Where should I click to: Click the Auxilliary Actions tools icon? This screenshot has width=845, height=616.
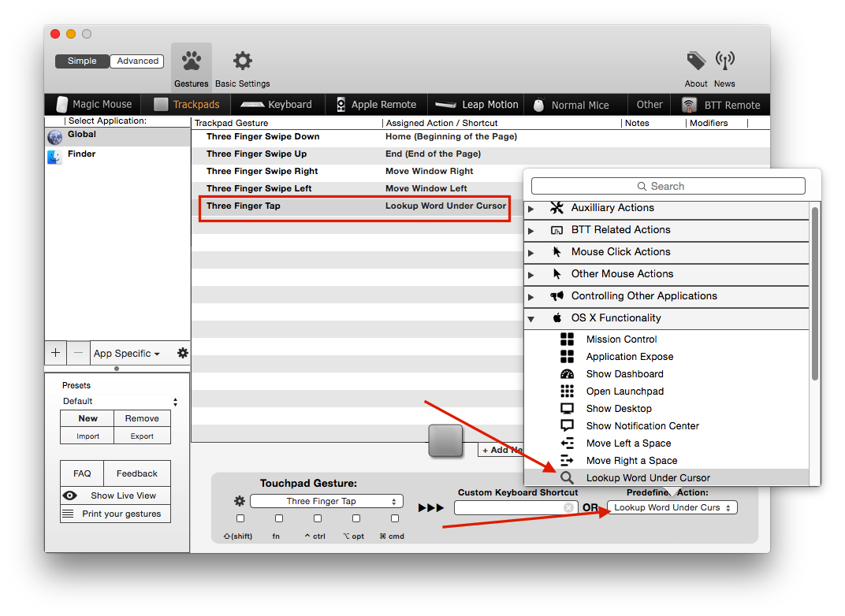pos(557,208)
